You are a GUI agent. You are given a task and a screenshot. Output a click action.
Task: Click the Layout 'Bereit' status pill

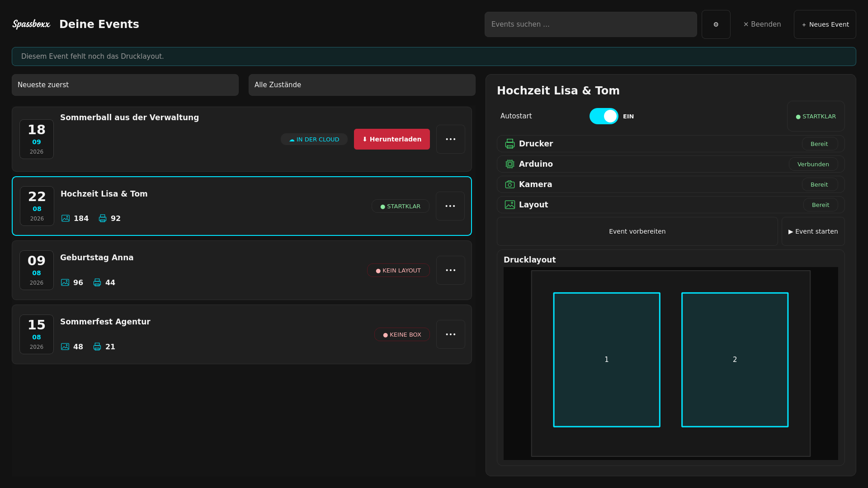[820, 205]
